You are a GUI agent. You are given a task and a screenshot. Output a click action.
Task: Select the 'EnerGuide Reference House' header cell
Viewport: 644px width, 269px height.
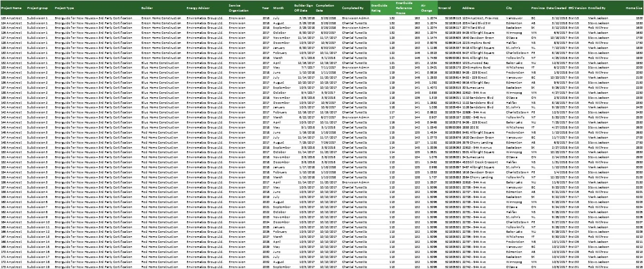(405, 8)
